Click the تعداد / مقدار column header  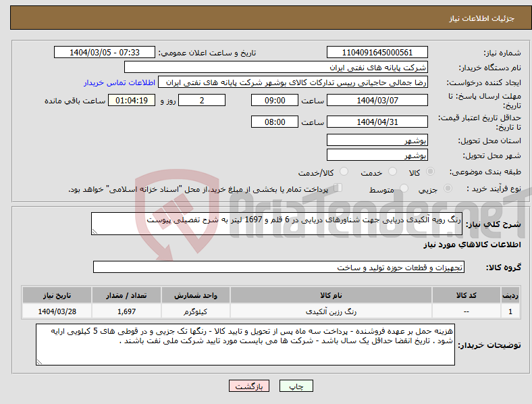[126, 295]
